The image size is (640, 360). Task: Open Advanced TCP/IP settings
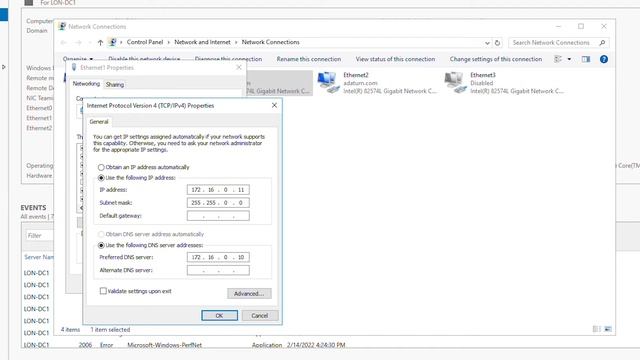pyautogui.click(x=249, y=293)
